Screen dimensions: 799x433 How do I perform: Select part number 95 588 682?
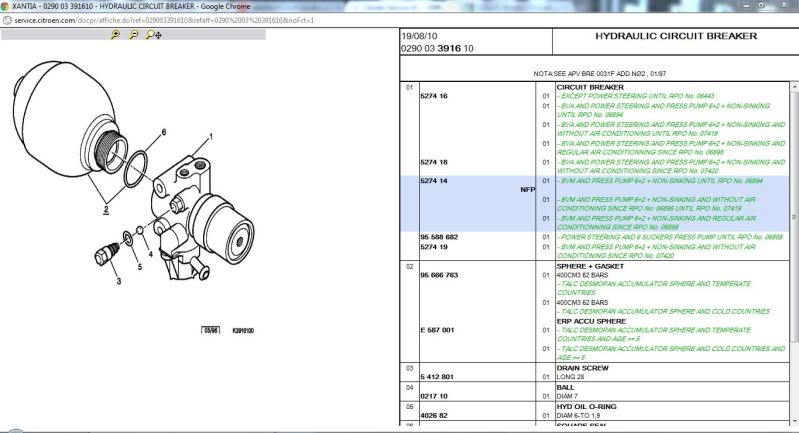click(x=439, y=237)
